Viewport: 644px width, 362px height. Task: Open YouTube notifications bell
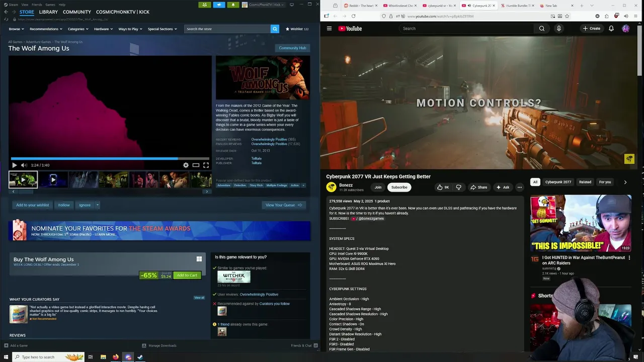611,29
